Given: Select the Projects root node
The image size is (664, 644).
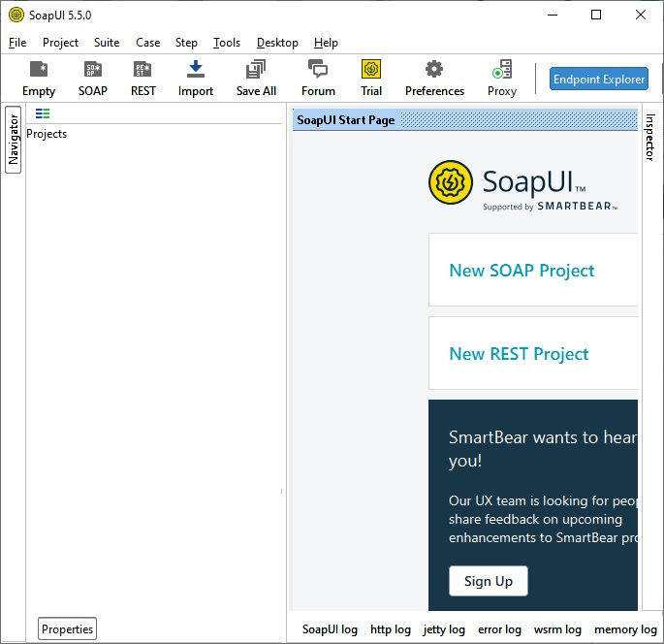Looking at the screenshot, I should point(47,134).
